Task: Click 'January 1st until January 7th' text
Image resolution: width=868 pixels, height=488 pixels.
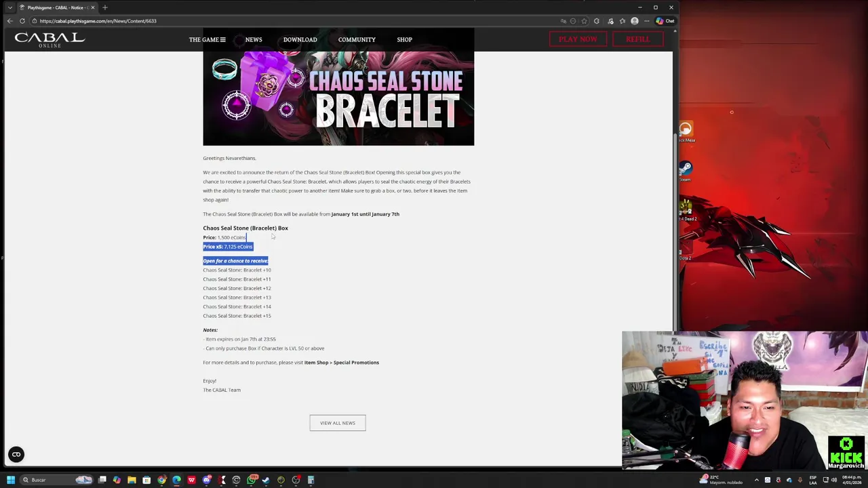Action: pos(366,214)
